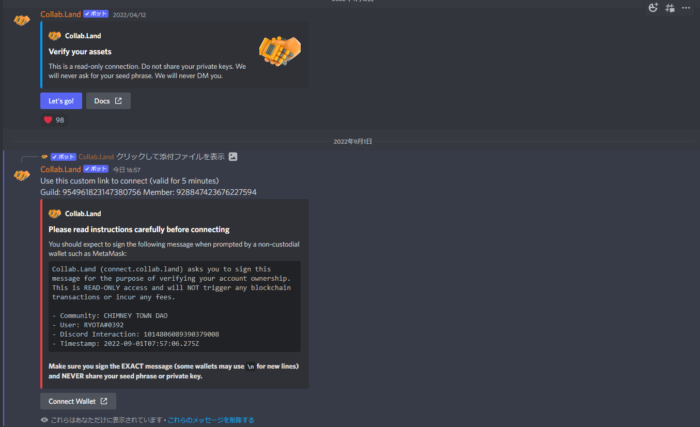700x427 pixels.
Task: Click the robot handshake thumbnail image
Action: (280, 51)
